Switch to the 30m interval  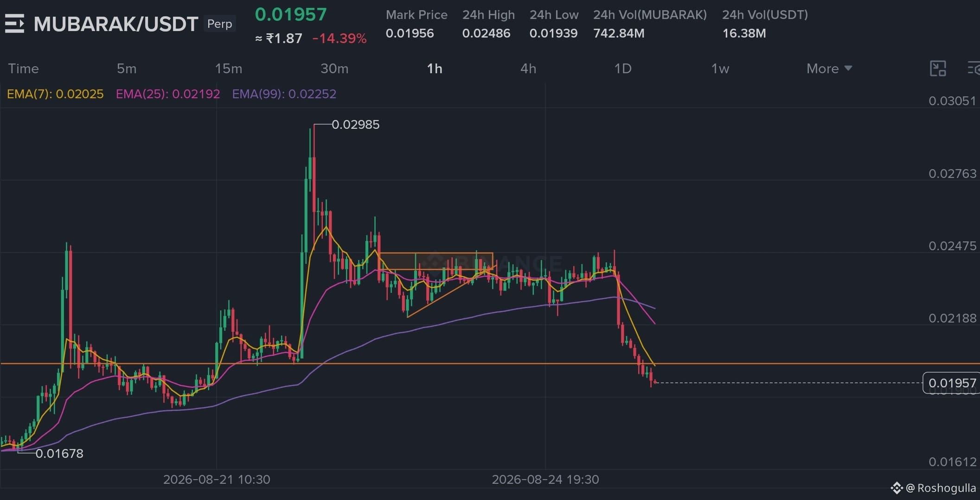[x=334, y=69]
